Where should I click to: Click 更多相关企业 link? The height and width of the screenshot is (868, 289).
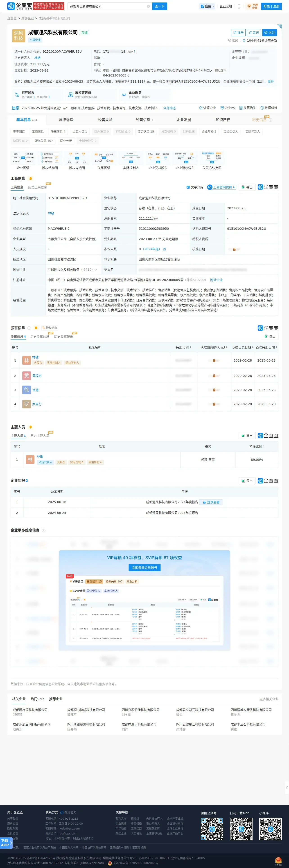(269, 699)
